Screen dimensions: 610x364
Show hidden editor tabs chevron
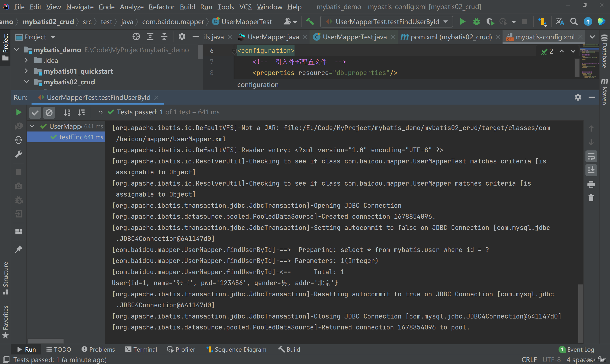tap(592, 37)
